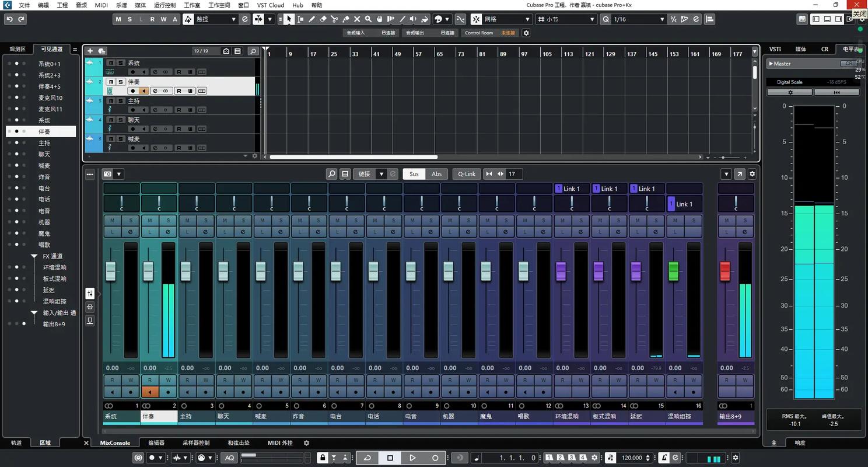The image size is (868, 467).
Task: Select the Mute X tool
Action: 357,19
